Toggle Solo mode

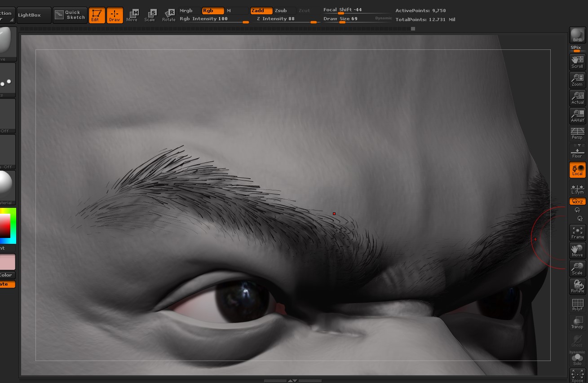point(577,360)
